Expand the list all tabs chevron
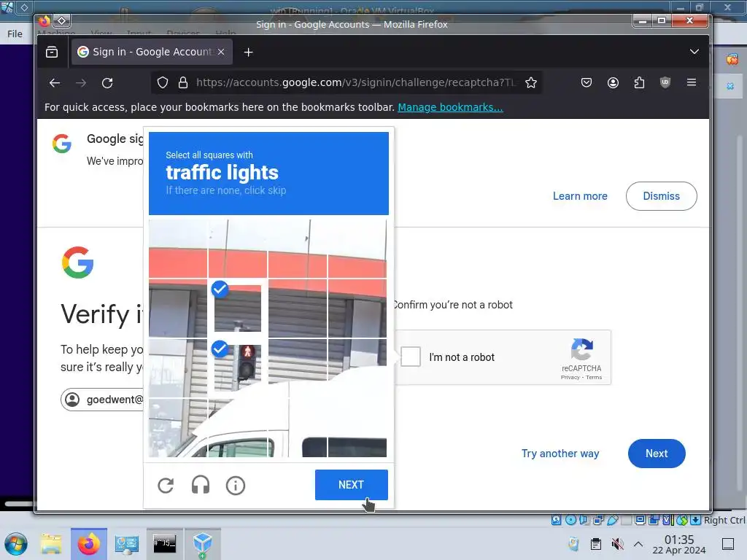This screenshot has width=747, height=560. coord(694,52)
